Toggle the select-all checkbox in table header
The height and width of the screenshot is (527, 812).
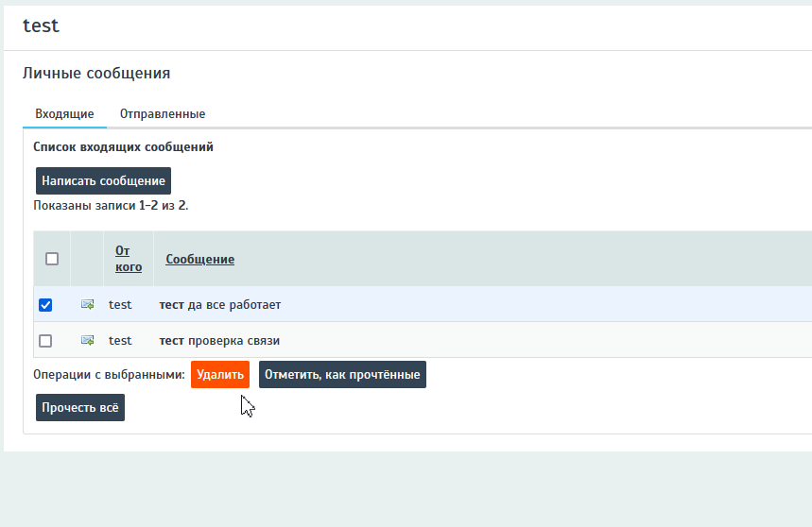pos(52,259)
